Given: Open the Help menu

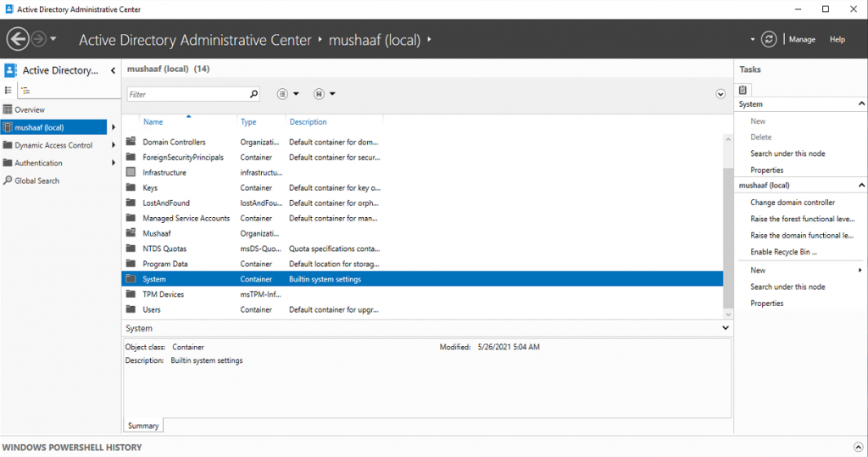Looking at the screenshot, I should (837, 39).
